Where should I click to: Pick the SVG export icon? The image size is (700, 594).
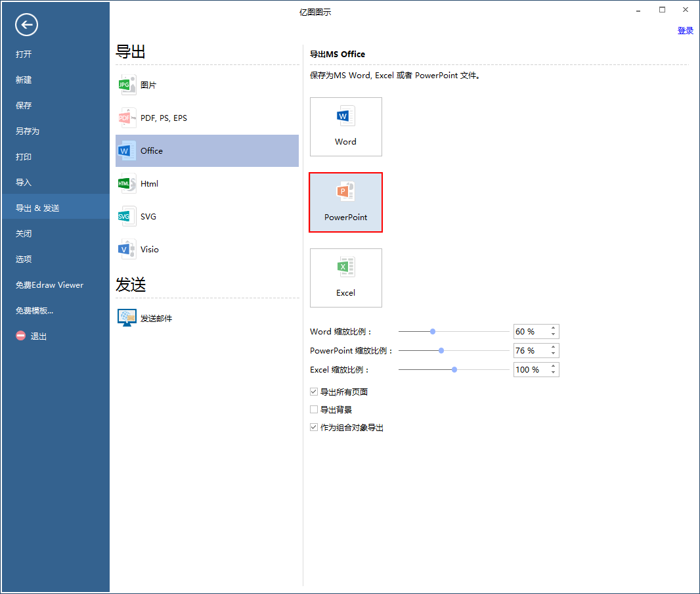pyautogui.click(x=126, y=216)
